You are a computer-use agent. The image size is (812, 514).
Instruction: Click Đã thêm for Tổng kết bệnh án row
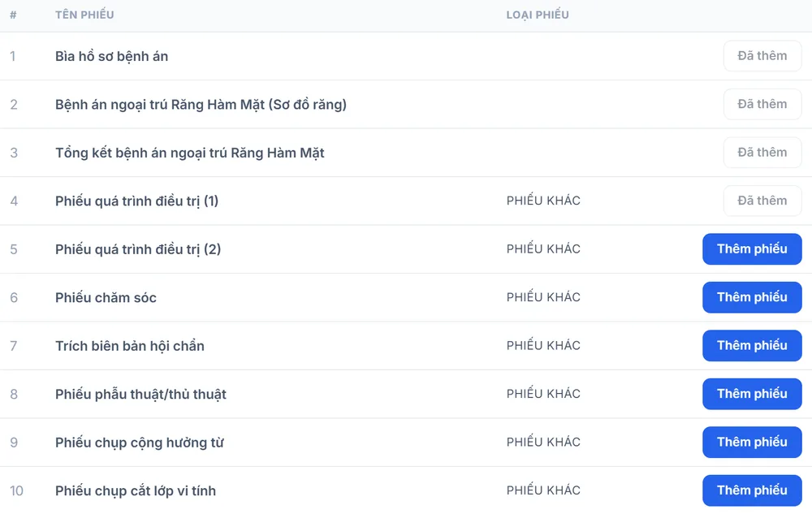coord(762,152)
